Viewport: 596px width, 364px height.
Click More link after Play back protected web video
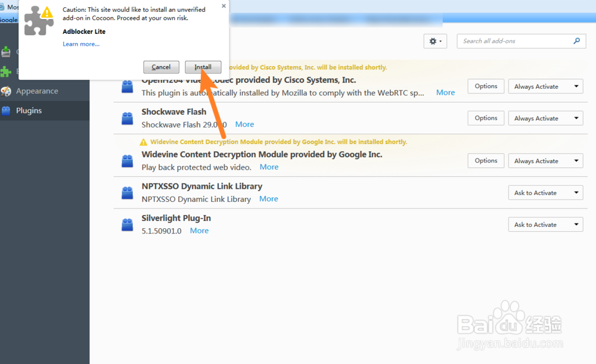click(x=269, y=167)
